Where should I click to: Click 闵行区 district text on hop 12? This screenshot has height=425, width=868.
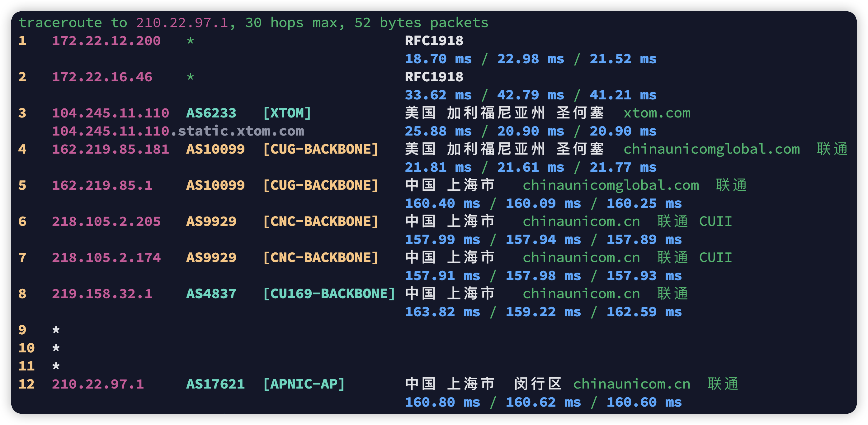[x=538, y=384]
